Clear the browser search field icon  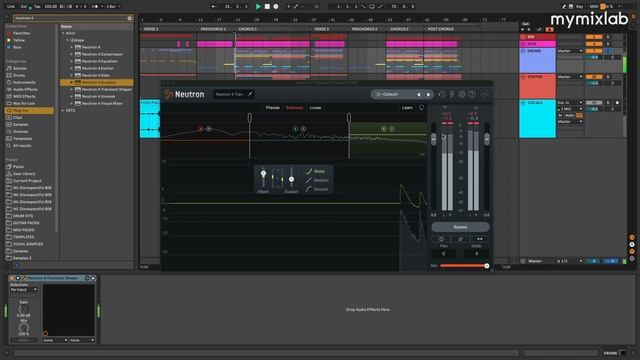pyautogui.click(x=130, y=18)
